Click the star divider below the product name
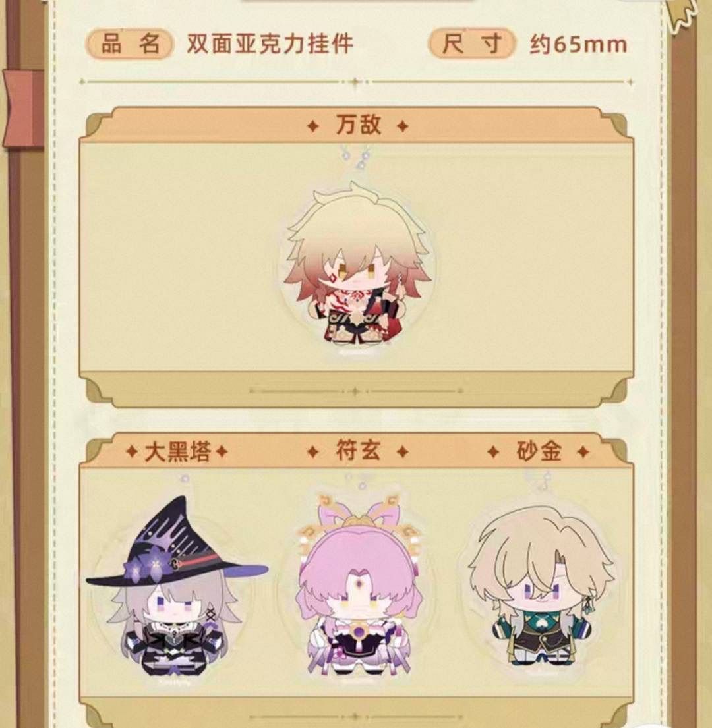Viewport: 712px width, 728px height. 356,82
